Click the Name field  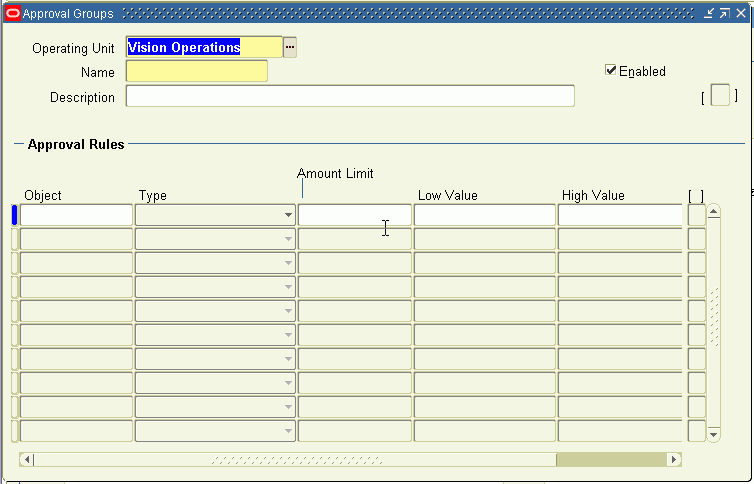pyautogui.click(x=197, y=71)
